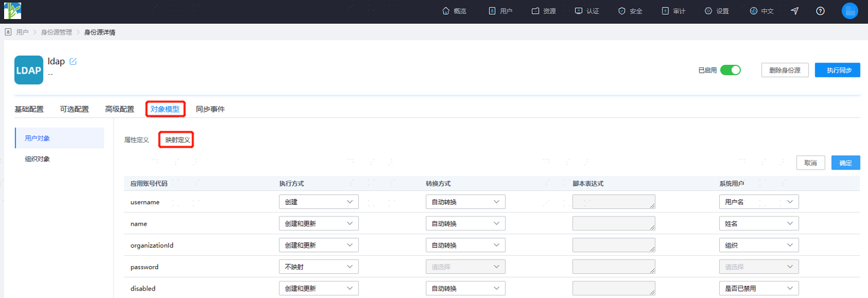This screenshot has width=868, height=298.
Task: Click the paper plane send icon
Action: [x=795, y=11]
